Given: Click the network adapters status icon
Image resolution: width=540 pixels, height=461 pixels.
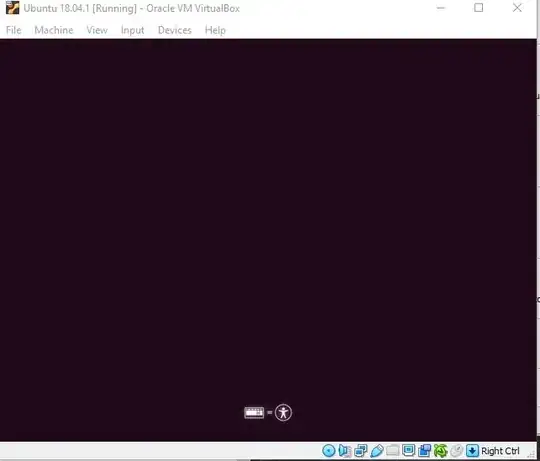Looking at the screenshot, I should tap(361, 450).
